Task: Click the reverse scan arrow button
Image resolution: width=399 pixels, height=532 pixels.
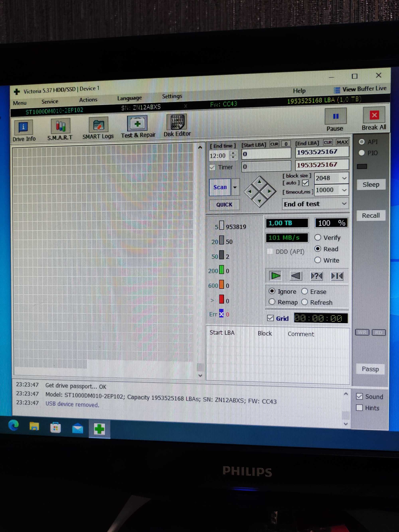Action: click(x=296, y=276)
